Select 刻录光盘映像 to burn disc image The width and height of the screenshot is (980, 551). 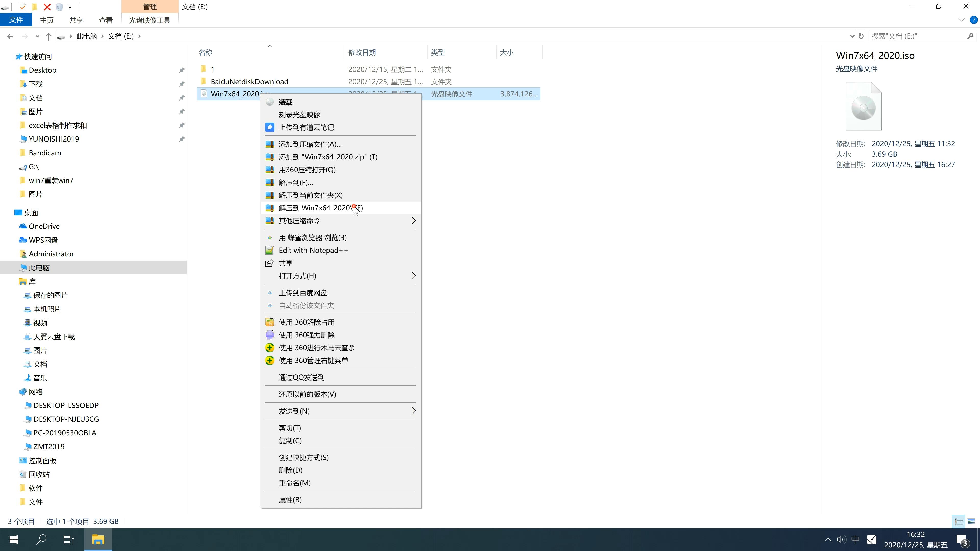click(x=300, y=114)
